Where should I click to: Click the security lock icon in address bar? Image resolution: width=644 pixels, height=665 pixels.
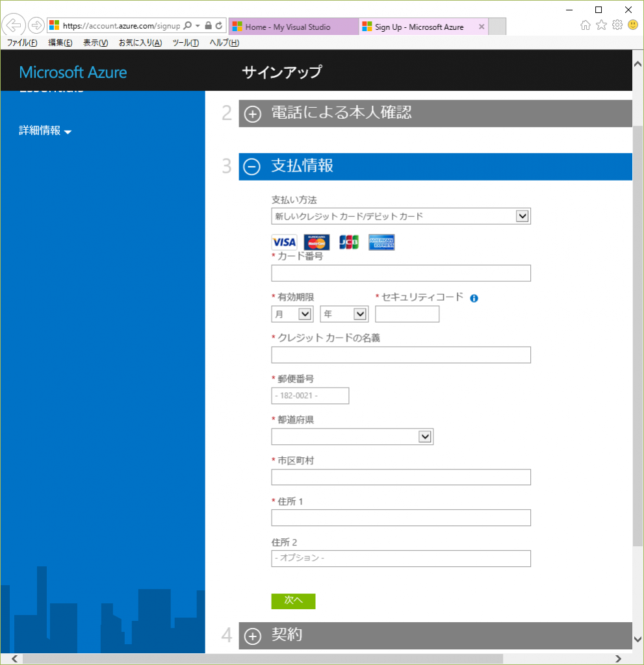coord(208,25)
